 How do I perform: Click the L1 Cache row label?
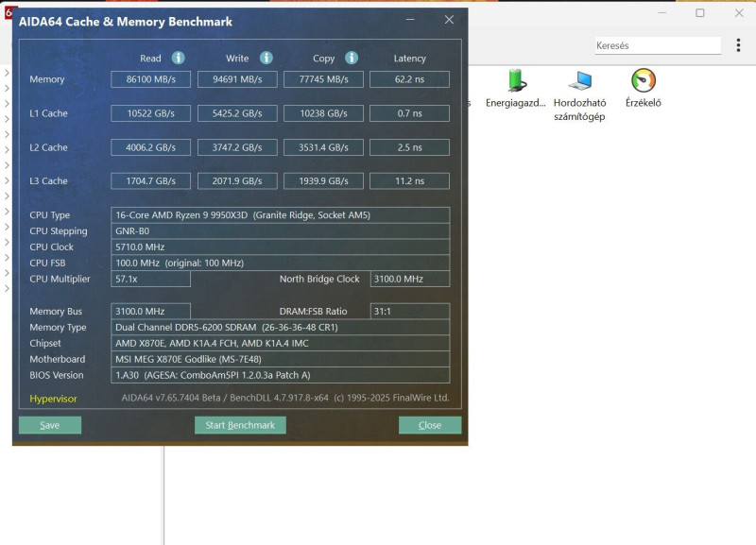tap(48, 113)
